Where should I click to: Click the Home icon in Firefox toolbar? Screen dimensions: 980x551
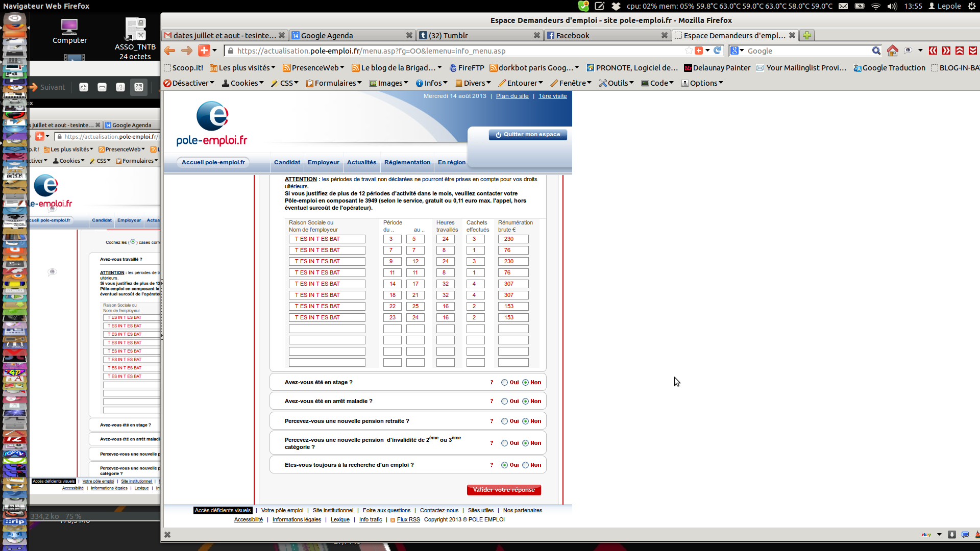click(892, 51)
